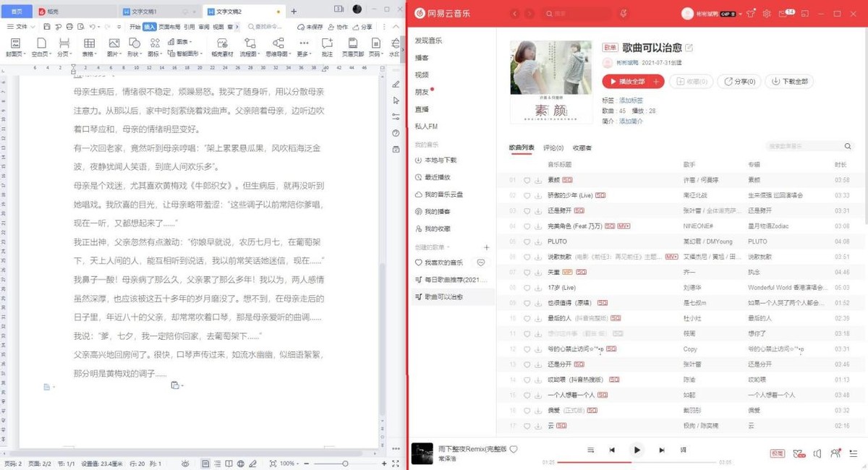Click the 搜索歌单音乐 search field
868x470 pixels.
coord(809,146)
